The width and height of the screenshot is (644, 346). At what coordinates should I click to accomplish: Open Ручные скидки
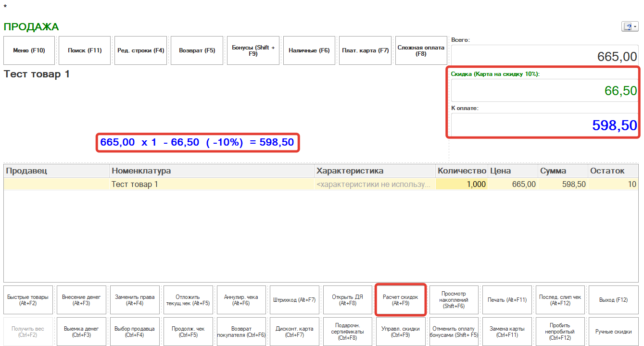613,332
